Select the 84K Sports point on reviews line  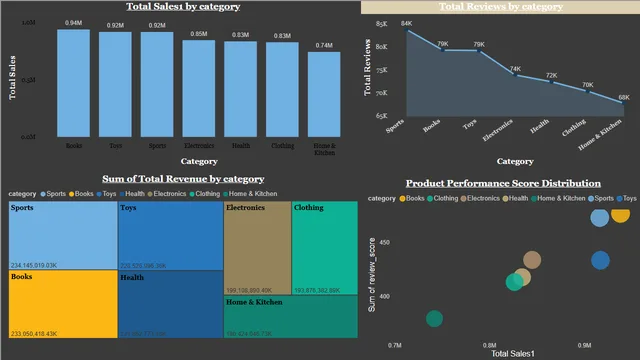(x=406, y=29)
